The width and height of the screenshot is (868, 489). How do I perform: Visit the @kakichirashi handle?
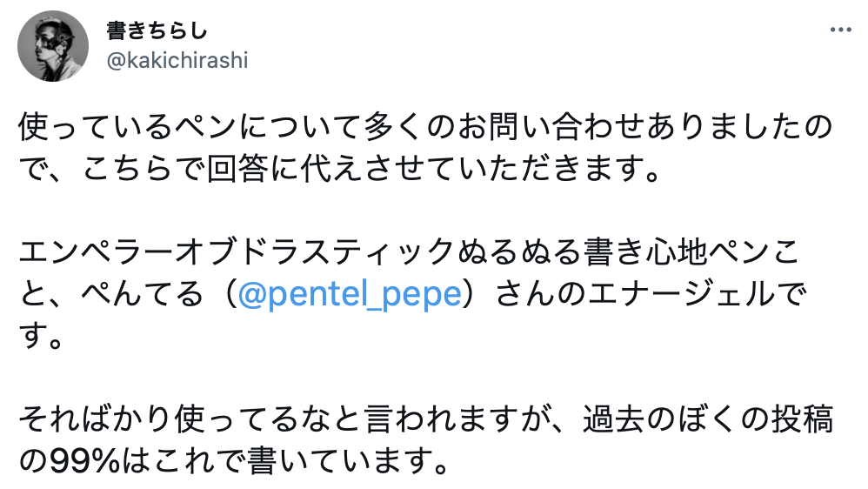point(177,60)
